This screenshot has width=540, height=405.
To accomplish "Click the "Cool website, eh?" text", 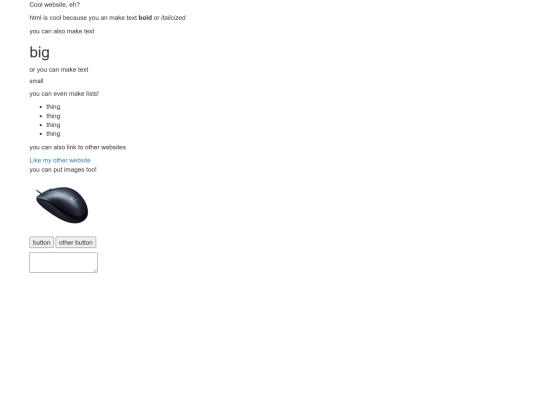I will point(55,4).
